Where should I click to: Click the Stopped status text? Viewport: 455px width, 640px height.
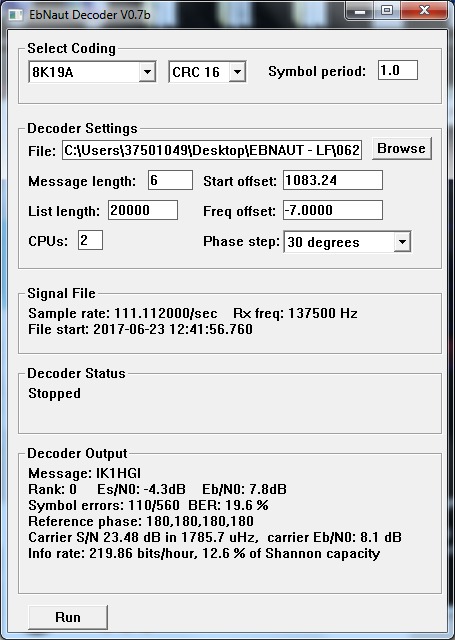click(x=54, y=393)
